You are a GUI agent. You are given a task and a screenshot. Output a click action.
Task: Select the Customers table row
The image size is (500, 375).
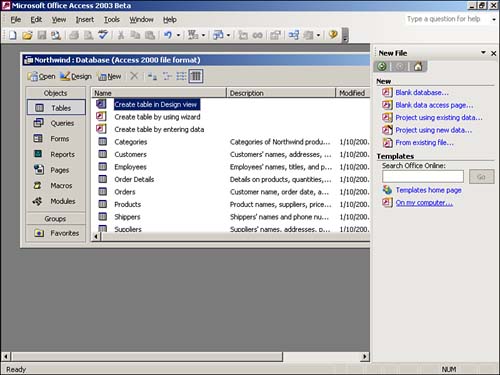click(232, 154)
